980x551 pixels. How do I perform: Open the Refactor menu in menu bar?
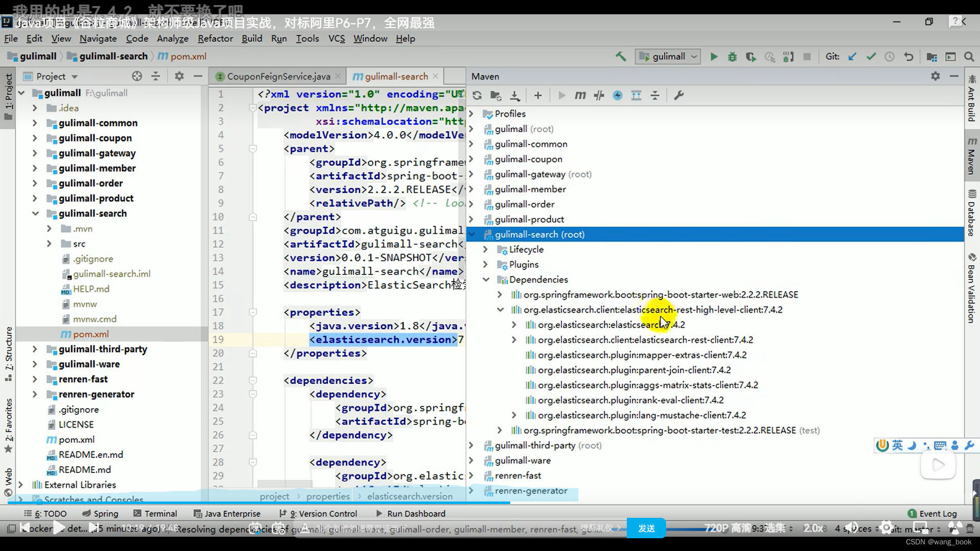[x=215, y=38]
